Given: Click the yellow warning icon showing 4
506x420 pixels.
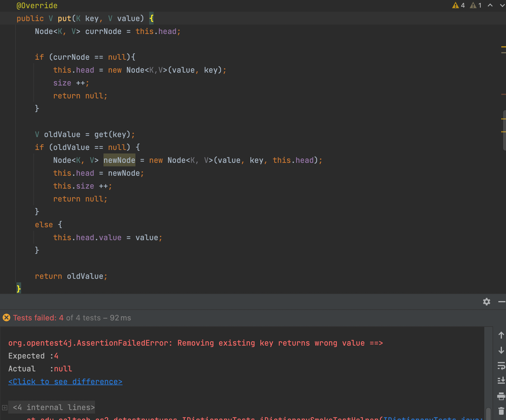Looking at the screenshot, I should tap(456, 5).
